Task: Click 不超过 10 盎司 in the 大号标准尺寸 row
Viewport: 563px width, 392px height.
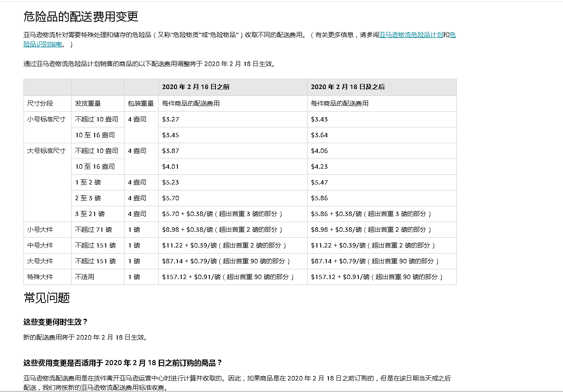Action: click(x=98, y=151)
